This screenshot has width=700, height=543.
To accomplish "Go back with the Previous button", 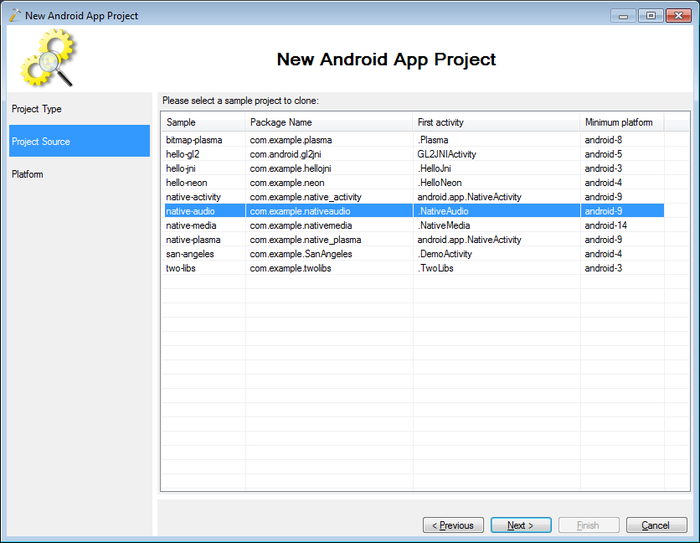I will (x=453, y=525).
